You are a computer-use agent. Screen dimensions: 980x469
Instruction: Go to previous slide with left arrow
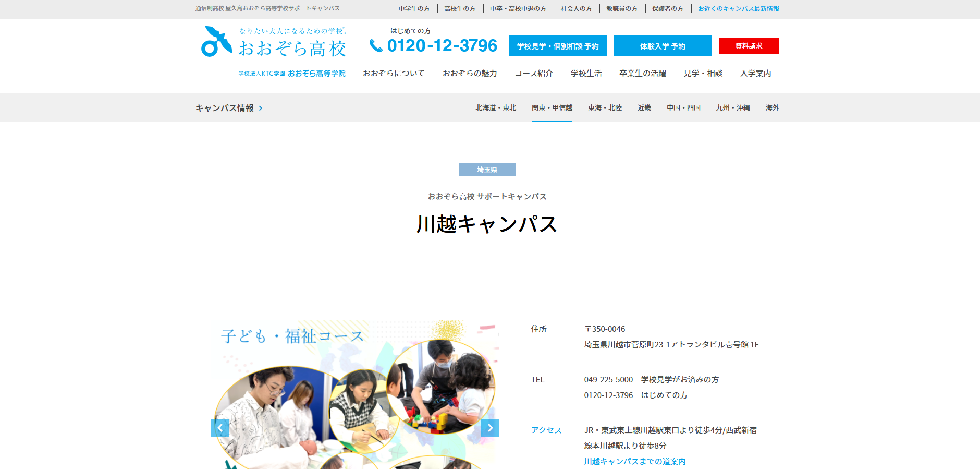click(x=220, y=428)
